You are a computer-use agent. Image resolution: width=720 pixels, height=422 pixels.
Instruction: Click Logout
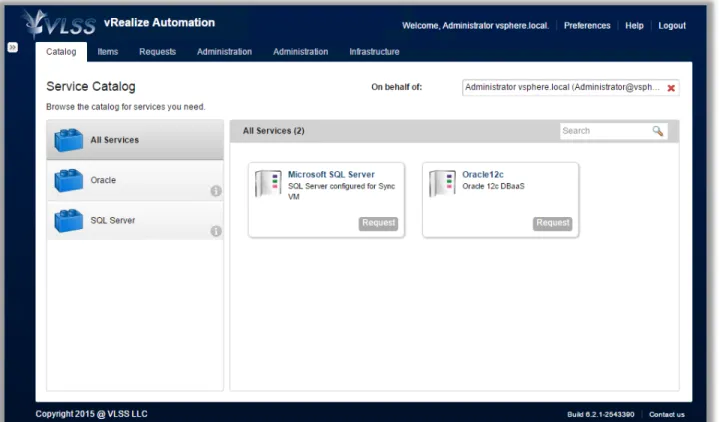672,26
